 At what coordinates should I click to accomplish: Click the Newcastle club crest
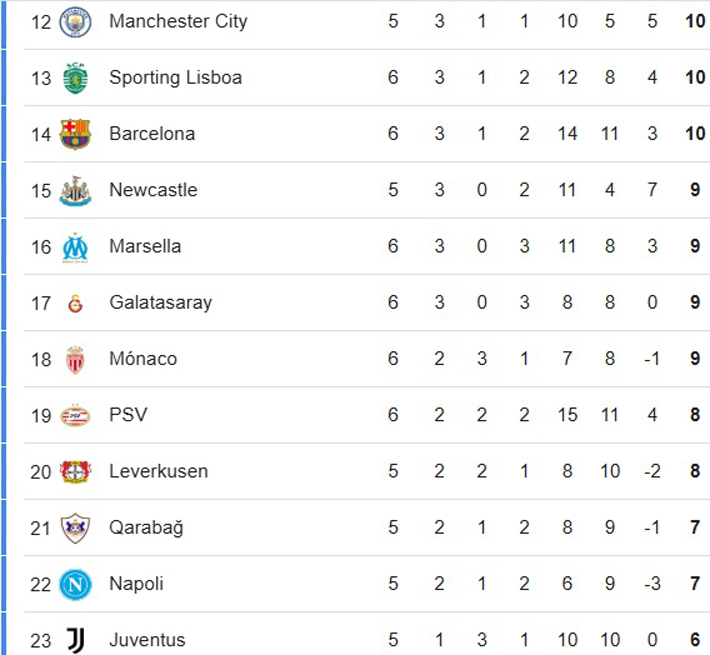click(x=75, y=190)
